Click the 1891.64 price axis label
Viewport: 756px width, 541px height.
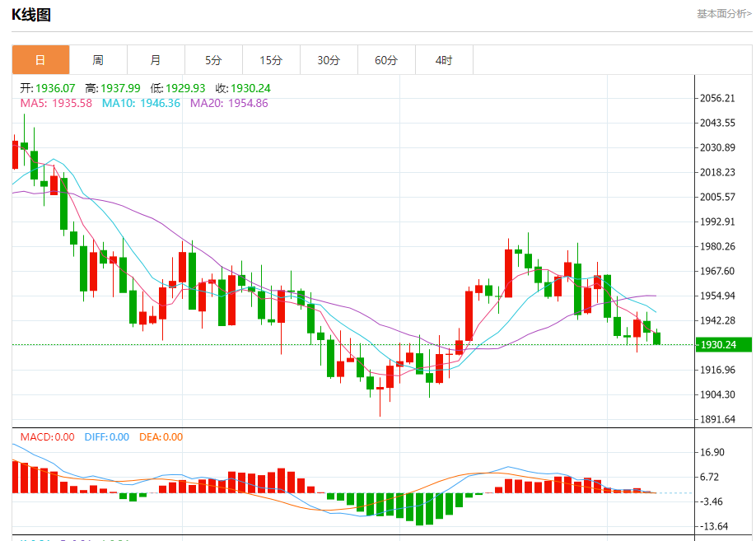click(717, 419)
